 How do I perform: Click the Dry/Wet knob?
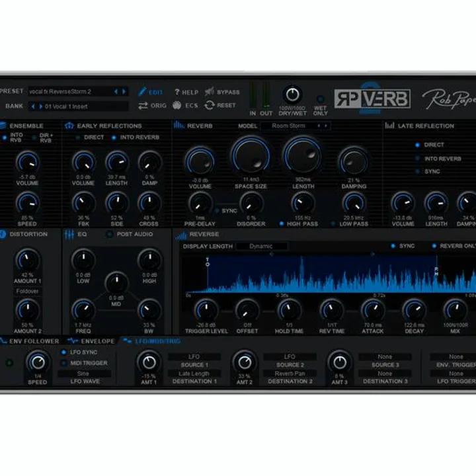click(292, 95)
